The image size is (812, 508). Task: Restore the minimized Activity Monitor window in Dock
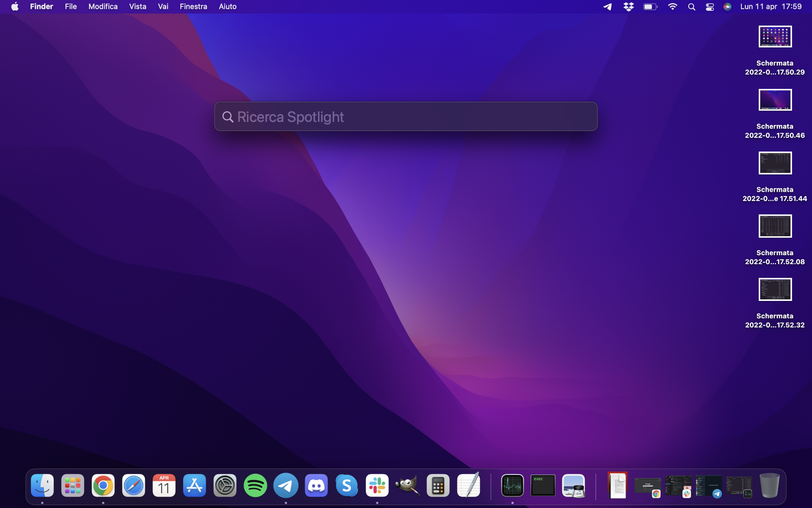point(739,486)
